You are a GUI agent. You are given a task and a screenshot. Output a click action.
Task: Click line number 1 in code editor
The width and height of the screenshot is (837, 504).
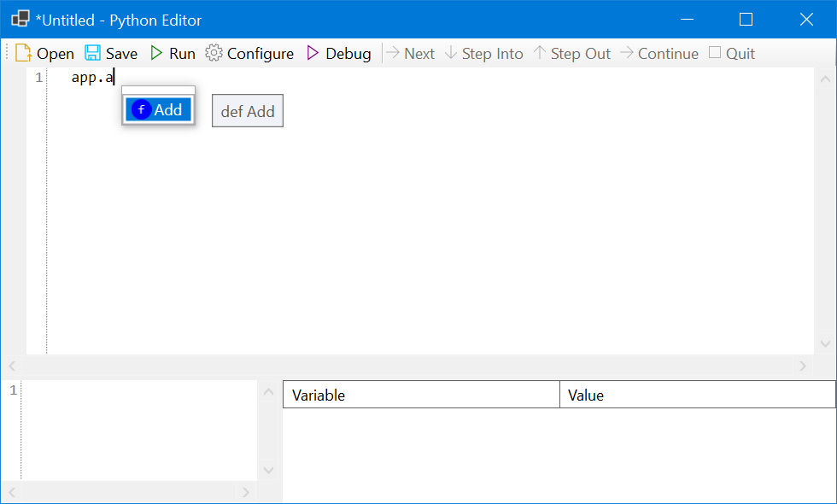[39, 78]
